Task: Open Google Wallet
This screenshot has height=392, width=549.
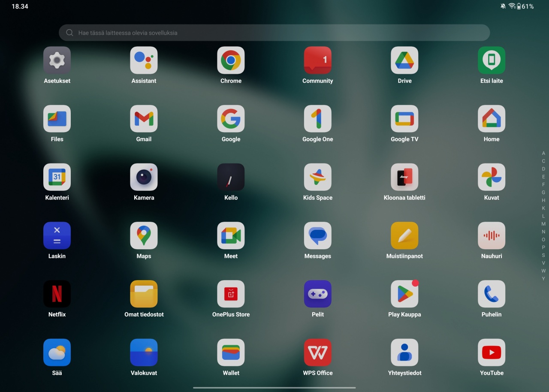Action: point(231,353)
